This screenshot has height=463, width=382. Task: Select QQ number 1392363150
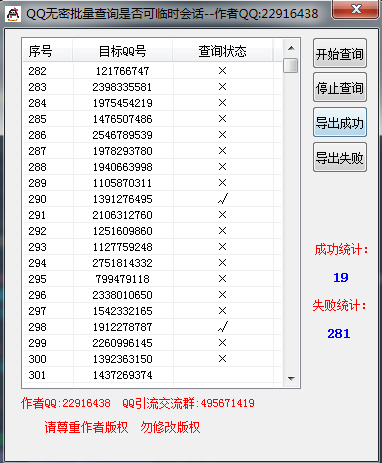[x=123, y=359]
